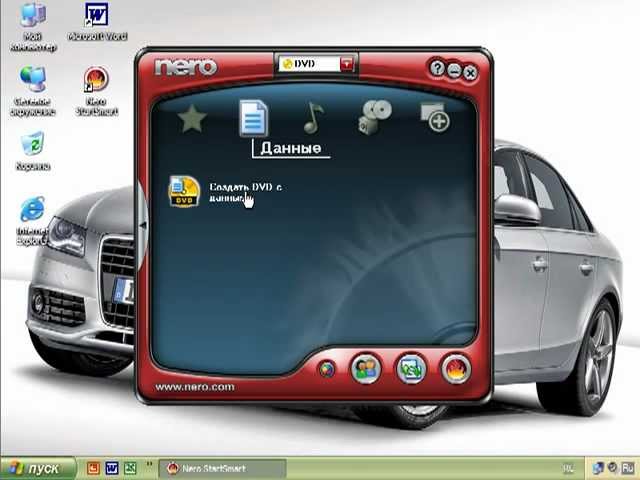Click the RL language indicator in taskbar
Image resolution: width=640 pixels, height=480 pixels.
[x=568, y=469]
